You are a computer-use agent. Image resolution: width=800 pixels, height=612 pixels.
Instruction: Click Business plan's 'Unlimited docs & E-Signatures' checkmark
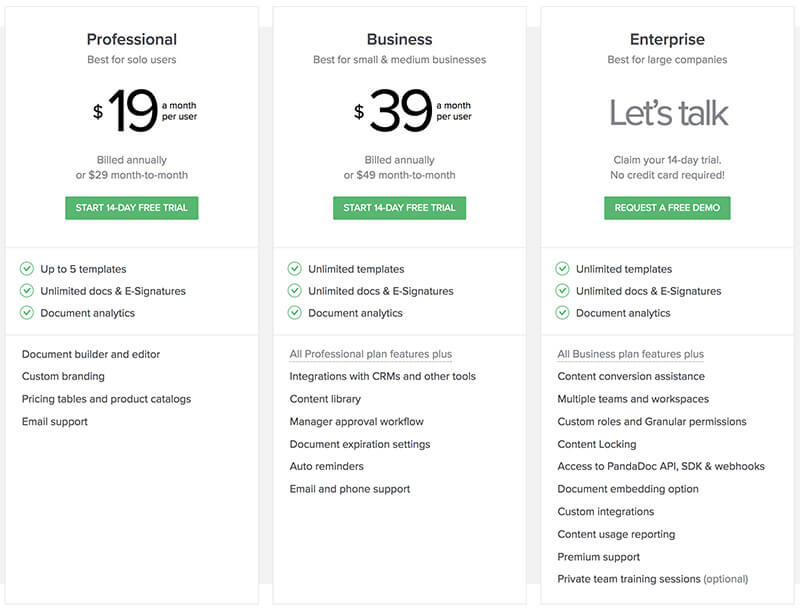(295, 291)
